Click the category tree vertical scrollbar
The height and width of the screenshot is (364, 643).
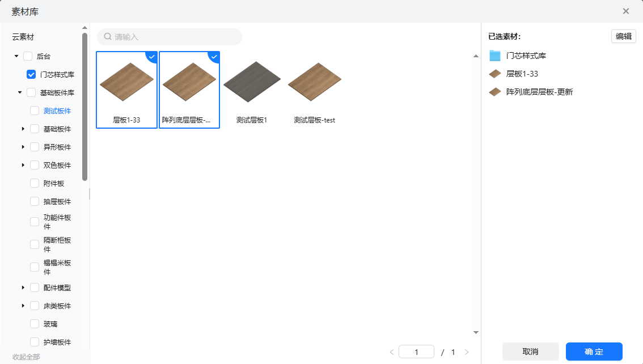coord(84,107)
